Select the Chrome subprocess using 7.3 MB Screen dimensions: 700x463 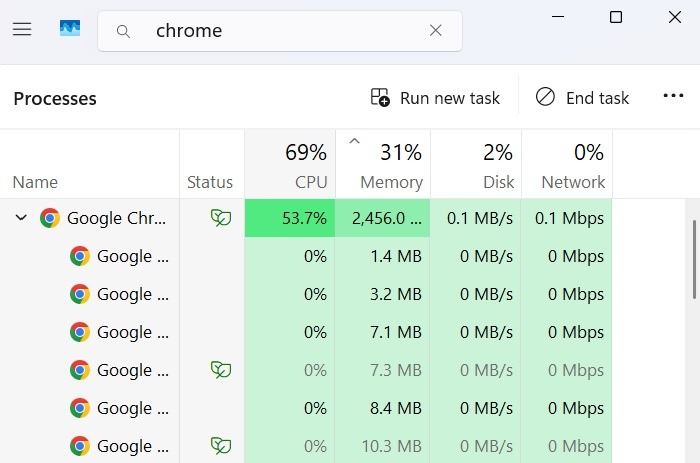(x=306, y=370)
